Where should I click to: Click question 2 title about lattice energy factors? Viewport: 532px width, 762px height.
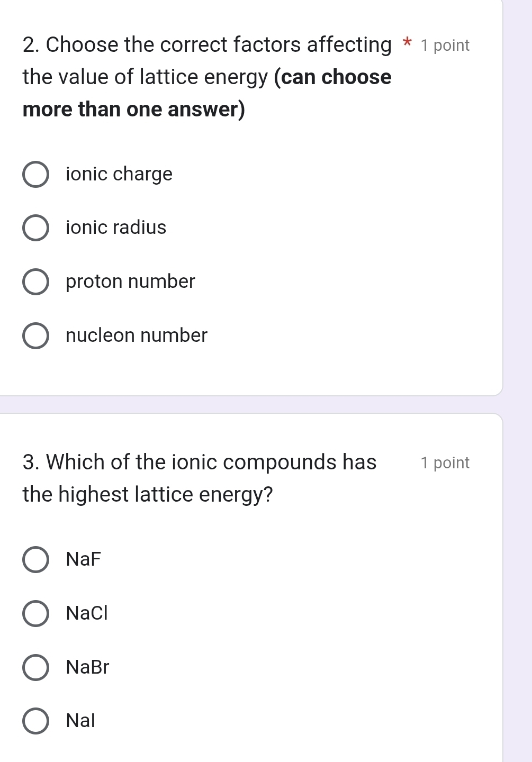click(x=208, y=77)
